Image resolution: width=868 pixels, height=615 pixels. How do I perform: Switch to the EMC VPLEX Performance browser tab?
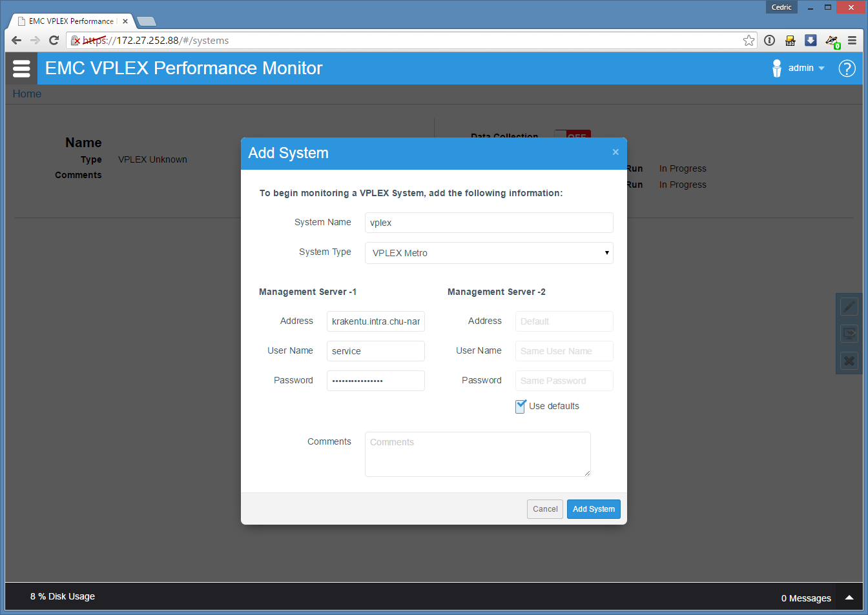tap(70, 21)
